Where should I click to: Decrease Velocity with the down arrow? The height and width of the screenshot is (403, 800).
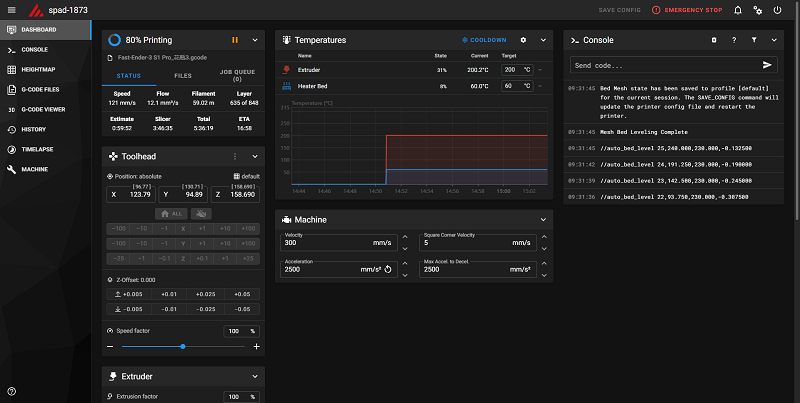click(x=405, y=249)
